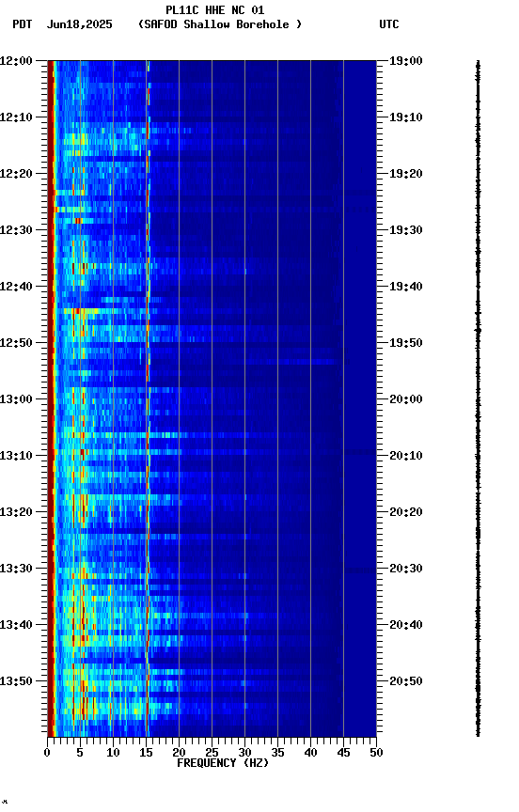Click the seismogram waveform trace beside the spectrogram
This screenshot has height=812, width=519.
pyautogui.click(x=478, y=398)
